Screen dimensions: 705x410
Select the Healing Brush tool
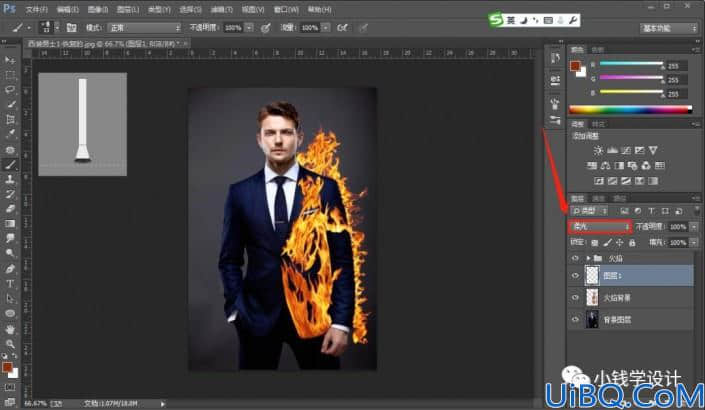[x=10, y=149]
